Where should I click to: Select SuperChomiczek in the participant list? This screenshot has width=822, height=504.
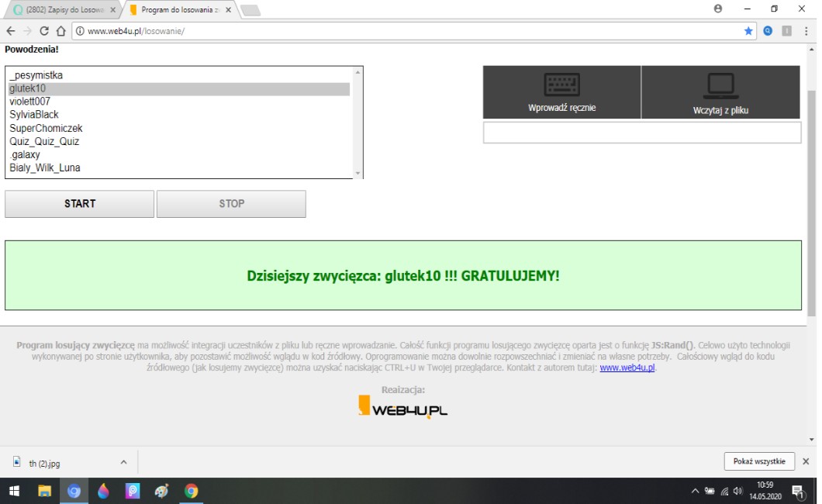[46, 128]
